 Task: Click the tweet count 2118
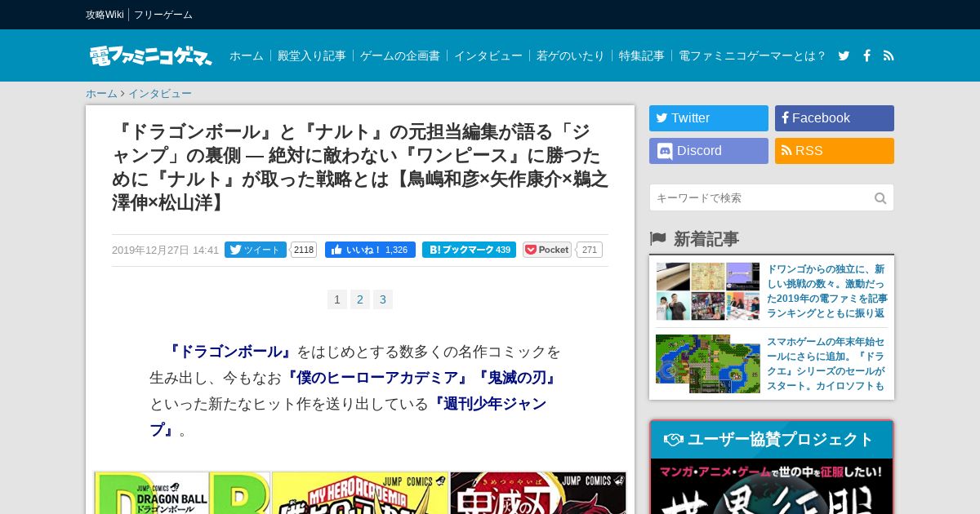304,250
